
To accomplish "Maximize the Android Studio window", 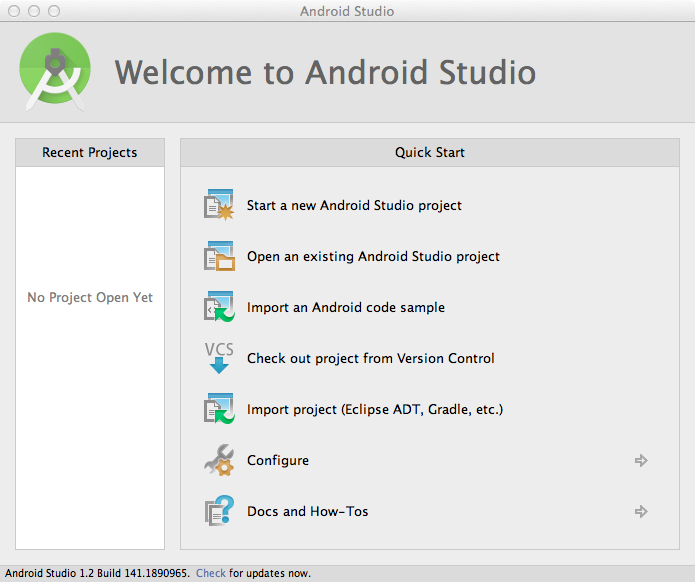I will point(54,11).
